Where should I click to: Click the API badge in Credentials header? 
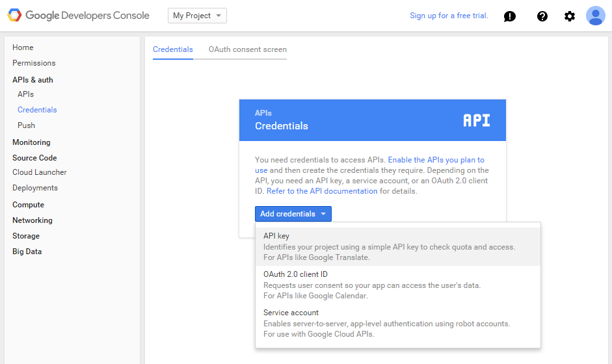pos(476,120)
